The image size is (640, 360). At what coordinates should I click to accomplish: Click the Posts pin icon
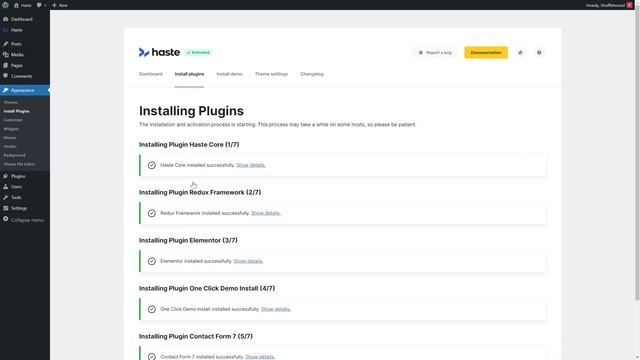pos(6,44)
